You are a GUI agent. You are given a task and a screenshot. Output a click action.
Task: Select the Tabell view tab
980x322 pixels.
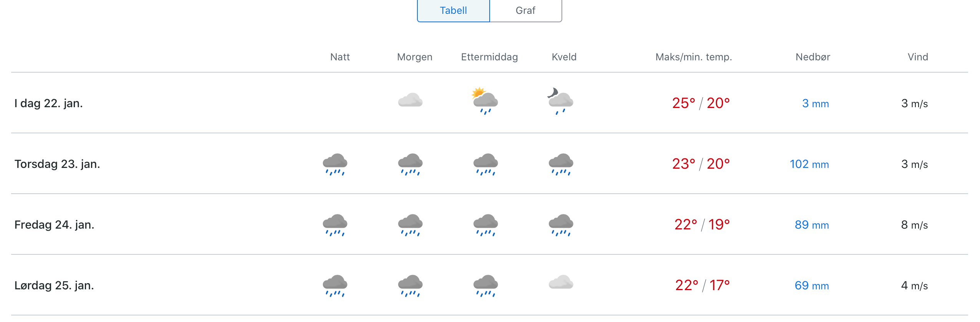coord(453,10)
